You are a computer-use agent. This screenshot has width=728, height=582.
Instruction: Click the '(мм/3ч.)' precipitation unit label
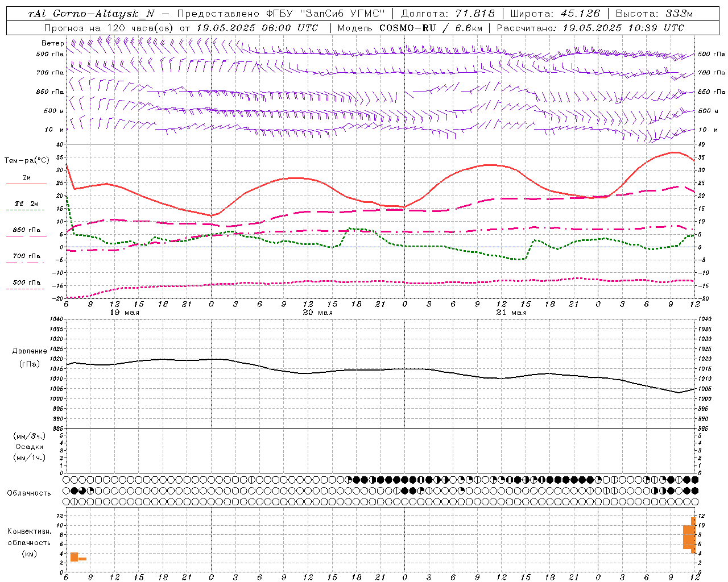pos(30,436)
